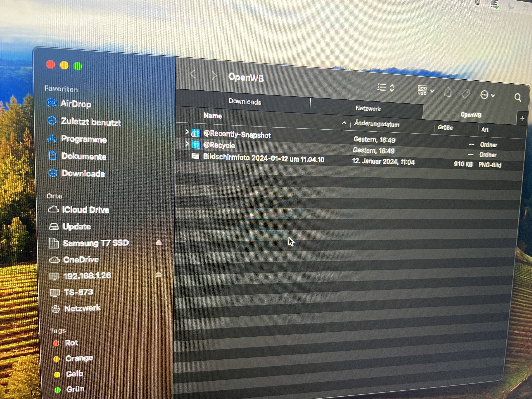Open AirDrop in sidebar
The image size is (532, 399).
(75, 104)
